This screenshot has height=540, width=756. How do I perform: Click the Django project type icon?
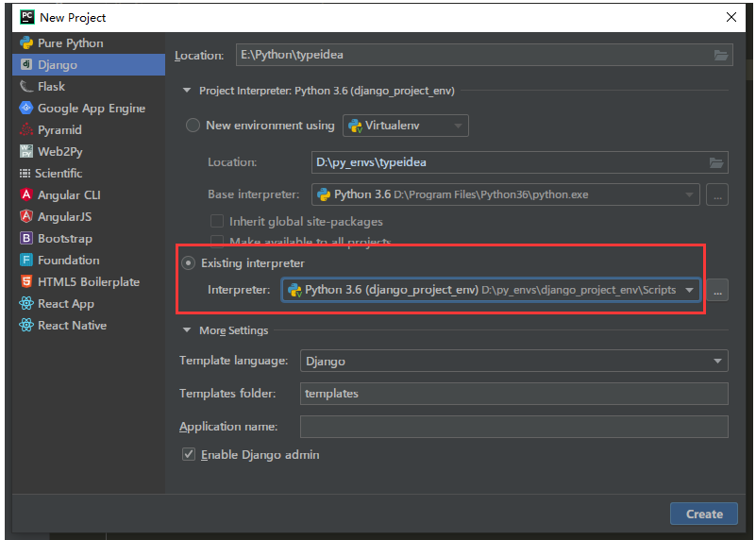[x=26, y=64]
